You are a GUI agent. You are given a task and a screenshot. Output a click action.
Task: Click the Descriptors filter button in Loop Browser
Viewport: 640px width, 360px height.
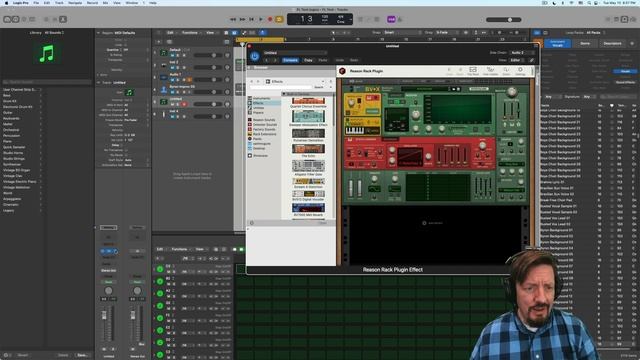[612, 43]
